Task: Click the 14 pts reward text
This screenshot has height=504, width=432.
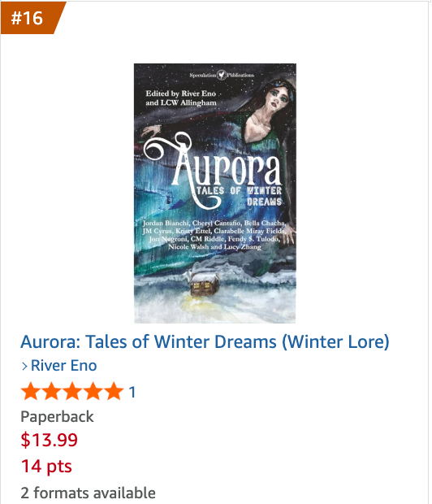Action: (46, 466)
